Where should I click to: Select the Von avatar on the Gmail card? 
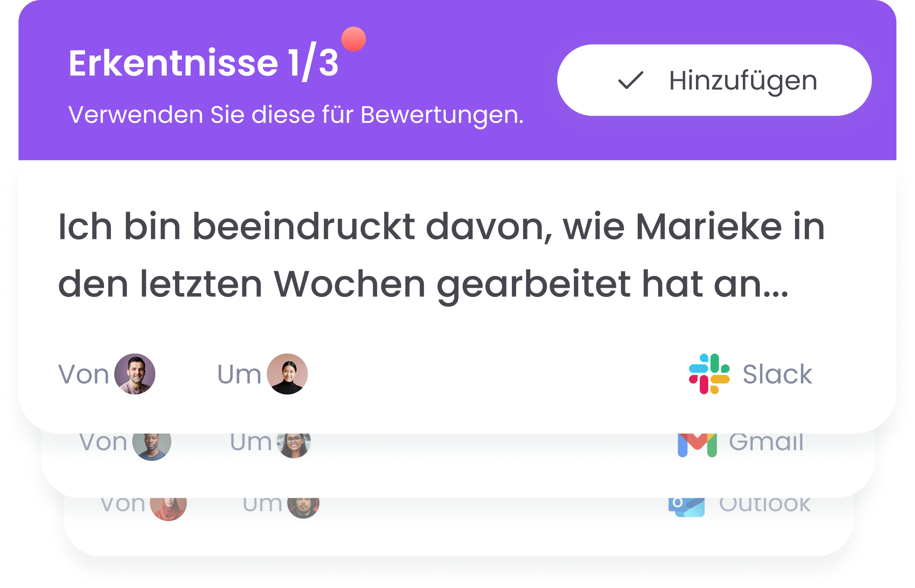pyautogui.click(x=152, y=443)
